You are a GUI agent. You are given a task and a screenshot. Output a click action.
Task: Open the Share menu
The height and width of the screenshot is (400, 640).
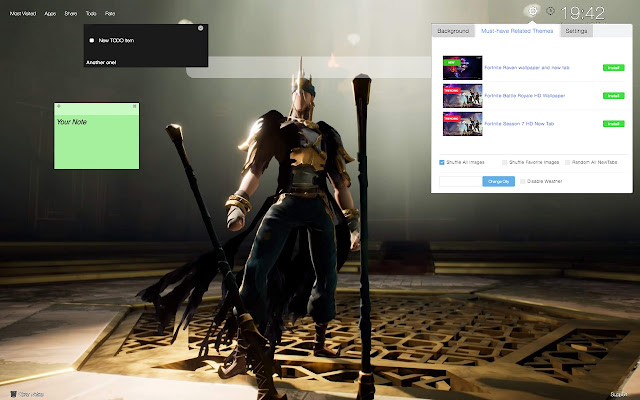pyautogui.click(x=71, y=13)
